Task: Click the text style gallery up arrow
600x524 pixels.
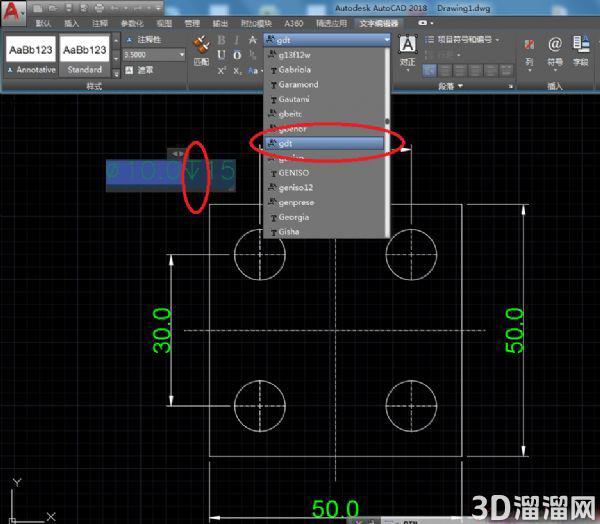Action: pyautogui.click(x=116, y=40)
